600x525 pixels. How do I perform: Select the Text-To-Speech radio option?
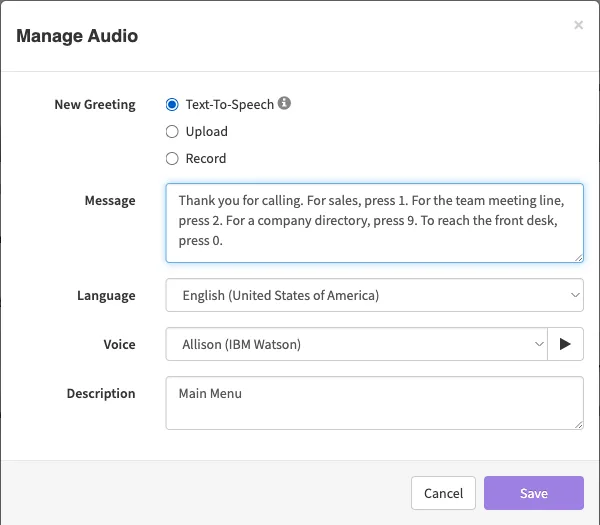click(x=172, y=104)
